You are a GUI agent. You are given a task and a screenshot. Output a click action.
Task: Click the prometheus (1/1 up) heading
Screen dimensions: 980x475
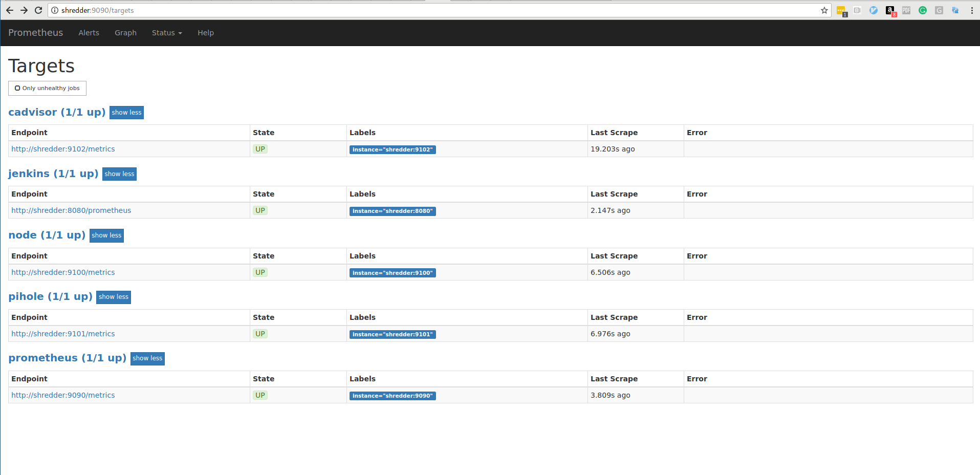(x=67, y=358)
